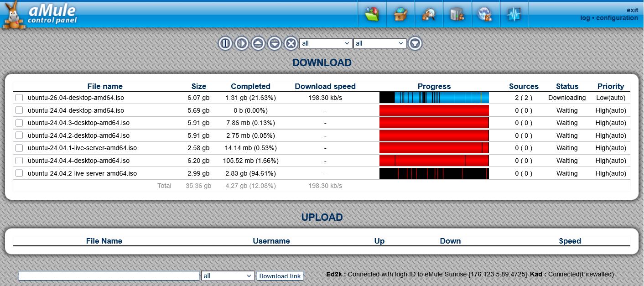The image size is (644, 286).
Task: Mark the ubuntu-24.04.4-desktop-amd64.iso checkbox
Action: (x=19, y=161)
